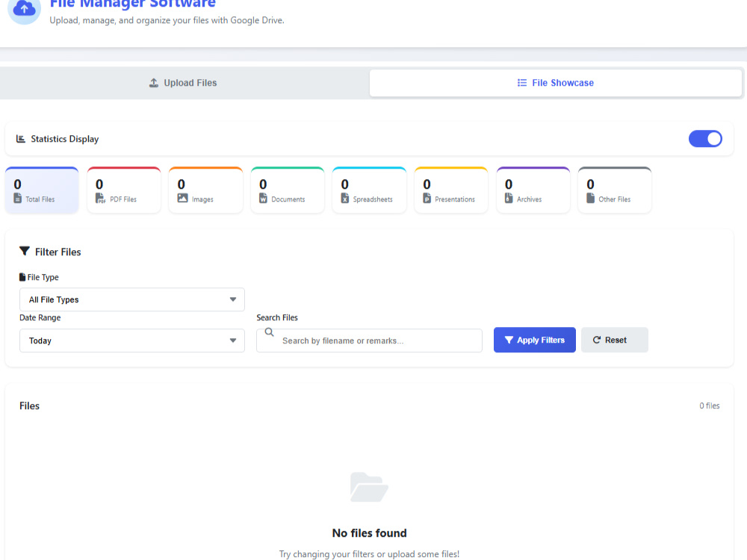Click the Documents Word file icon
This screenshot has height=560, width=747.
pyautogui.click(x=263, y=198)
